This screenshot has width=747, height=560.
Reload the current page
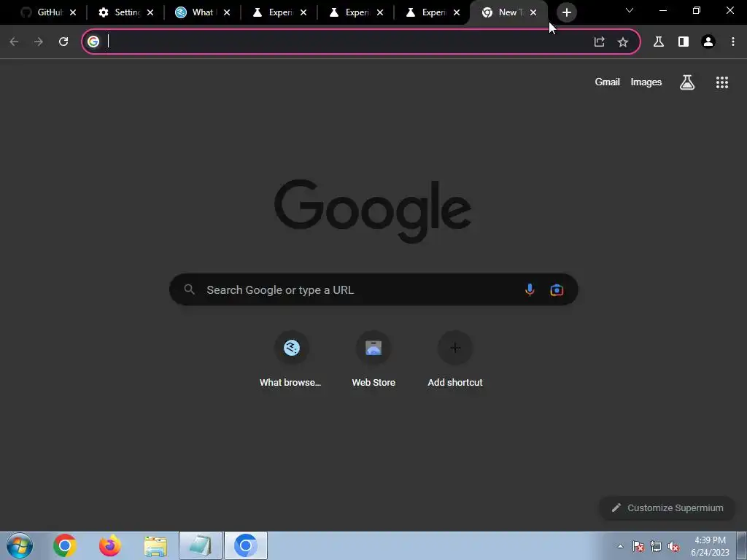(x=63, y=42)
